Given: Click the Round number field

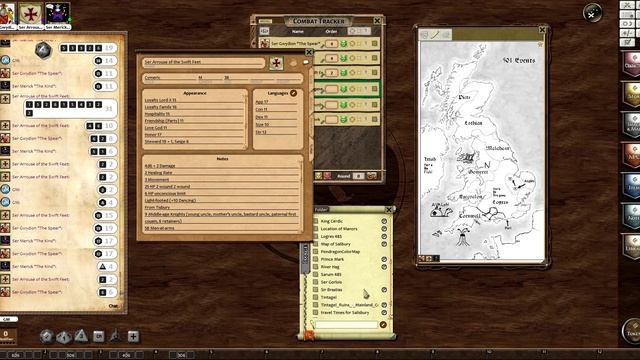Looking at the screenshot, I should click(358, 176).
